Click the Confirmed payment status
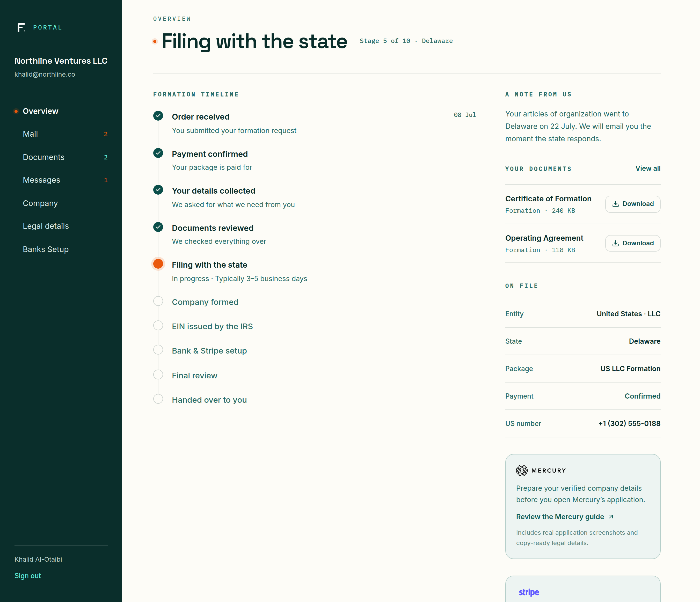This screenshot has height=602, width=700. tap(642, 396)
